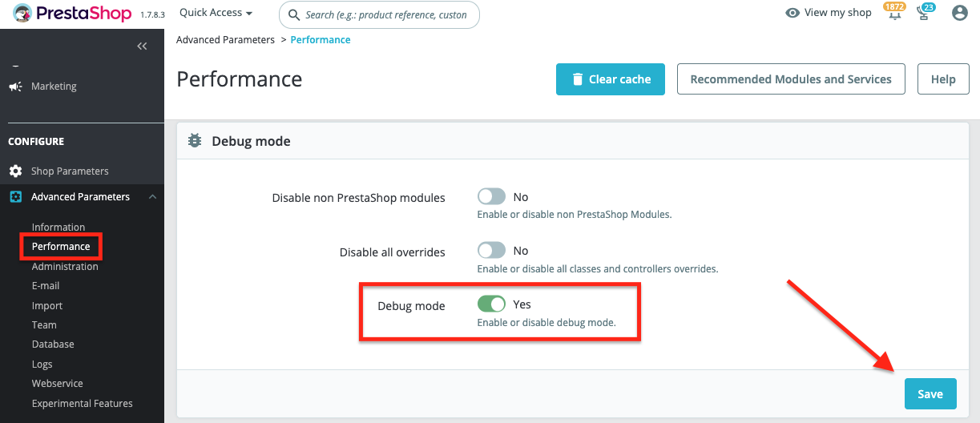Image resolution: width=980 pixels, height=423 pixels.
Task: Turn off the Debug mode switch
Action: tap(491, 304)
